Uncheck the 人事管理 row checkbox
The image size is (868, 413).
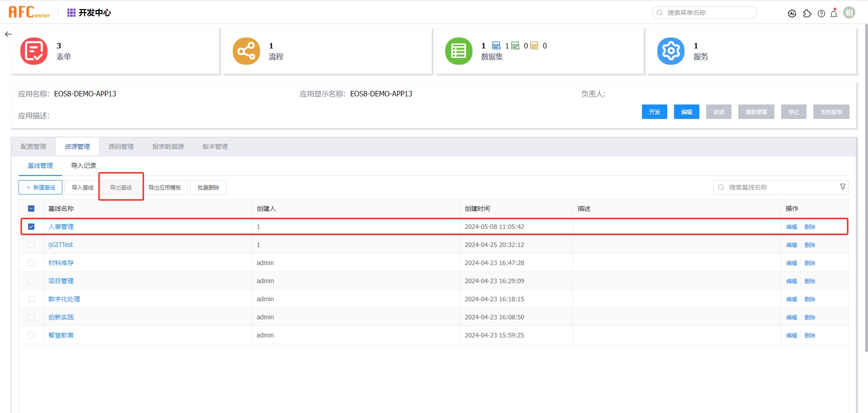[x=31, y=227]
